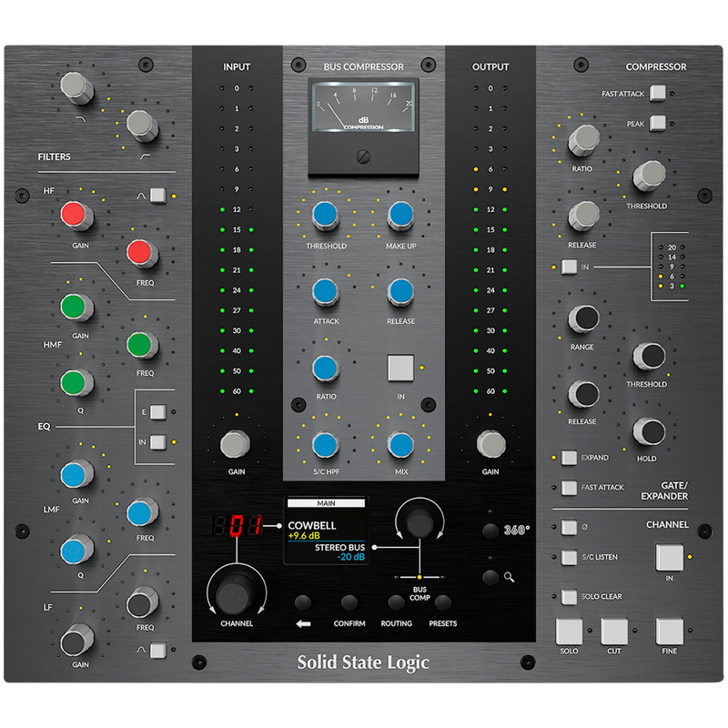Viewport: 728px width, 728px height.
Task: Click the LF bell shape button
Action: point(158,650)
